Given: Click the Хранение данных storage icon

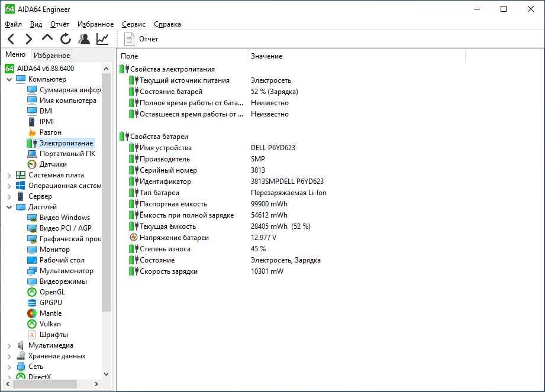Looking at the screenshot, I should point(21,356).
